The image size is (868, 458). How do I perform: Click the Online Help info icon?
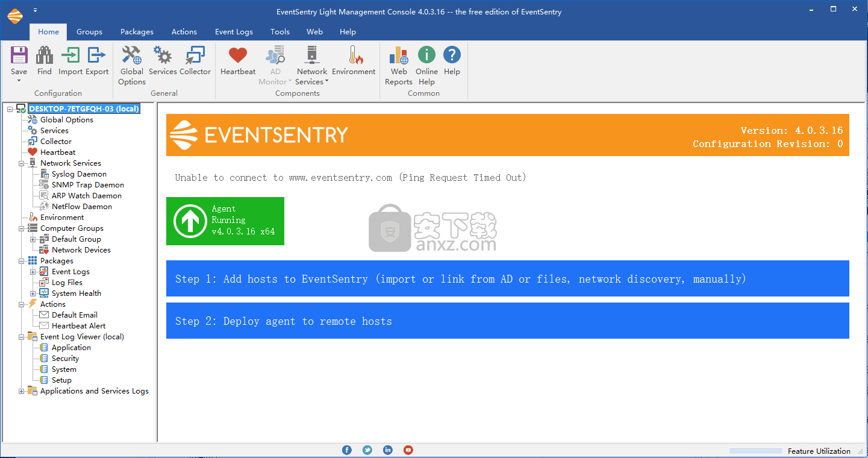(x=426, y=55)
